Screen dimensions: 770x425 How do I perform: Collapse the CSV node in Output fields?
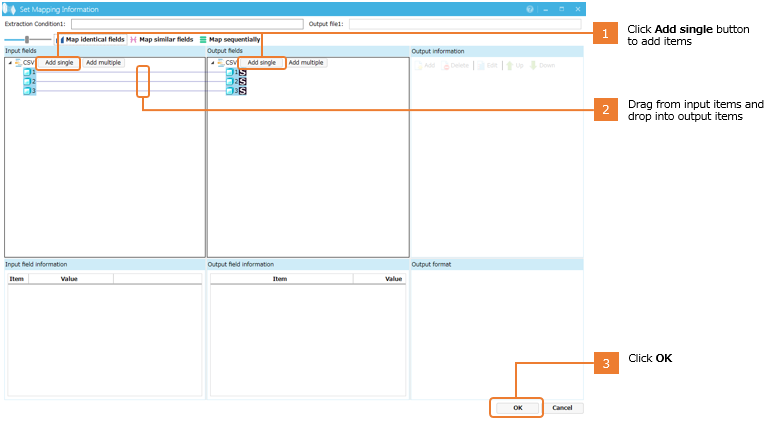pyautogui.click(x=211, y=62)
